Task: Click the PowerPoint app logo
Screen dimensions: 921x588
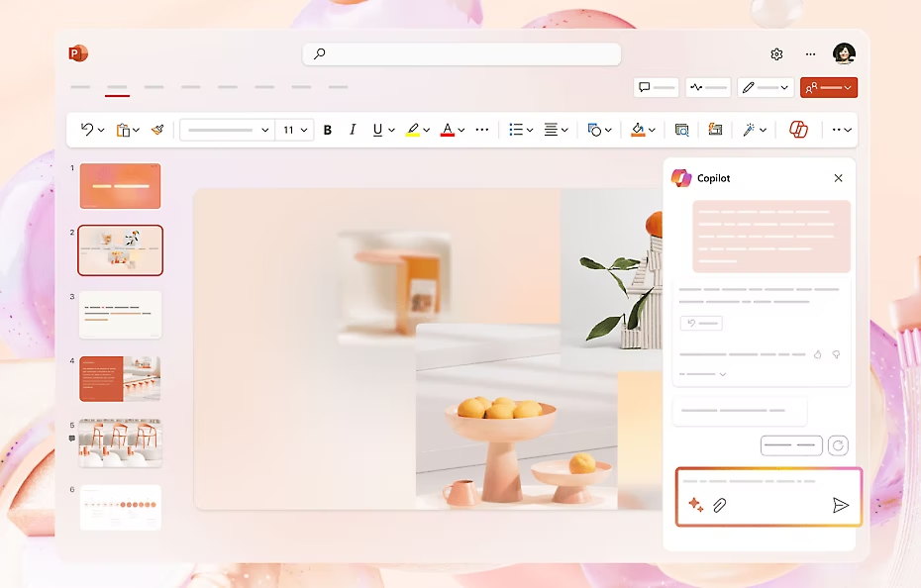Action: tap(78, 53)
